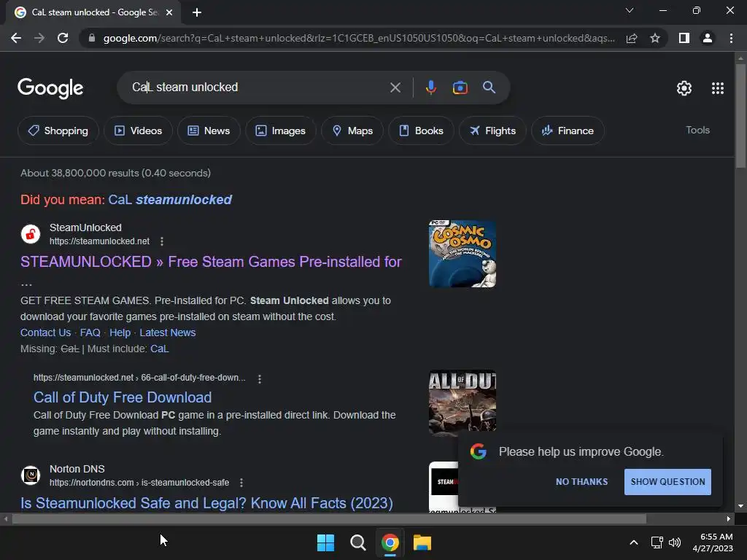Open the volume control in tray
This screenshot has width=747, height=560.
[x=675, y=542]
